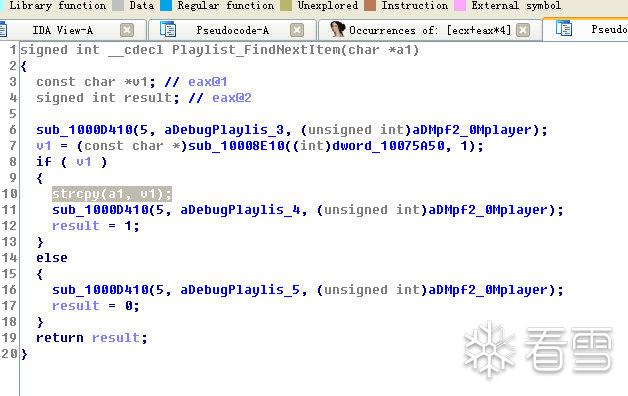
Task: Switch to Occurrences of [ecx+eax*4] tab
Action: tap(430, 30)
